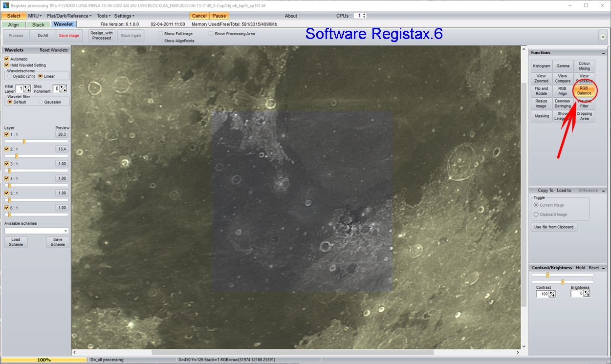Screen dimensions: 611x364
Task: Click the Select button
Action: tap(14, 16)
